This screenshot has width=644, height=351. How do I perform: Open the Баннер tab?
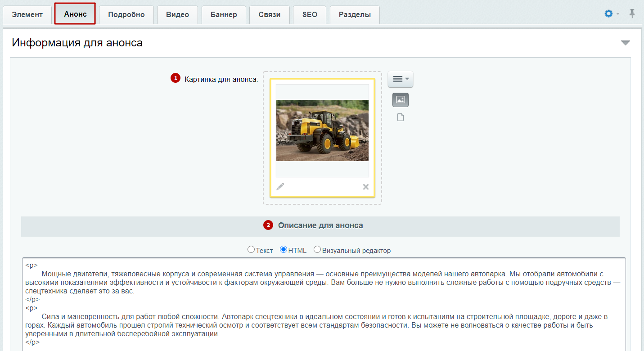[x=224, y=14]
